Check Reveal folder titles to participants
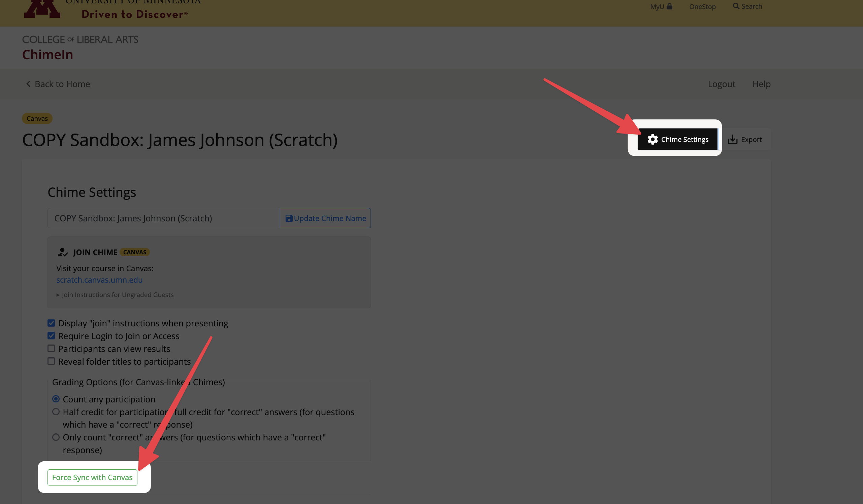Screen dimensions: 863x504 (51, 361)
